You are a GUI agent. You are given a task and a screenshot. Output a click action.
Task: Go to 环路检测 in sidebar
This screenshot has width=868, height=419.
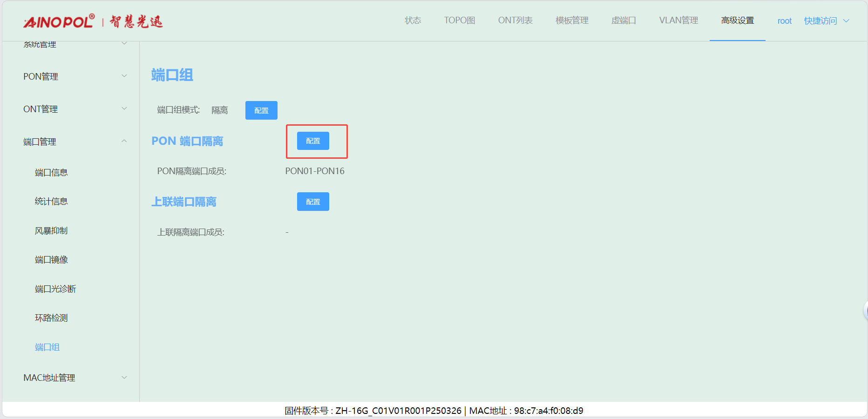51,318
